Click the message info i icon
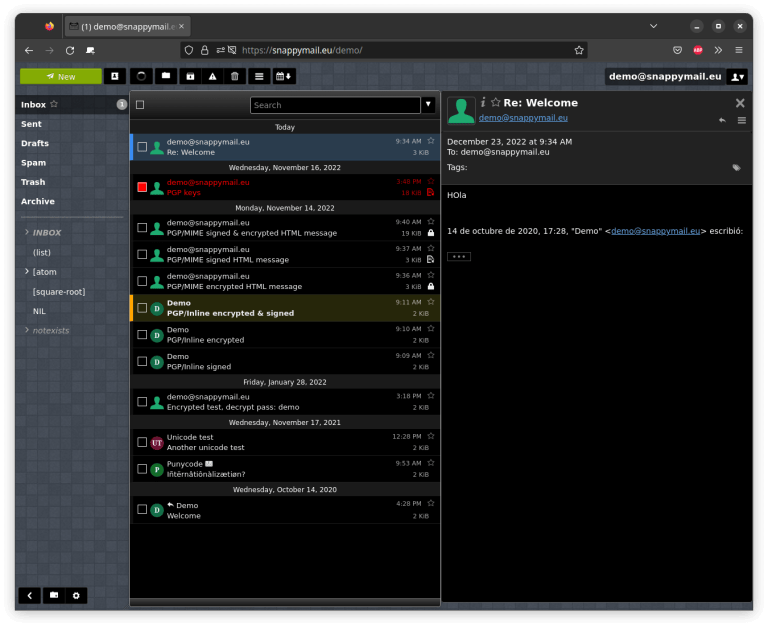Viewport: 768px width, 627px height. pos(483,102)
